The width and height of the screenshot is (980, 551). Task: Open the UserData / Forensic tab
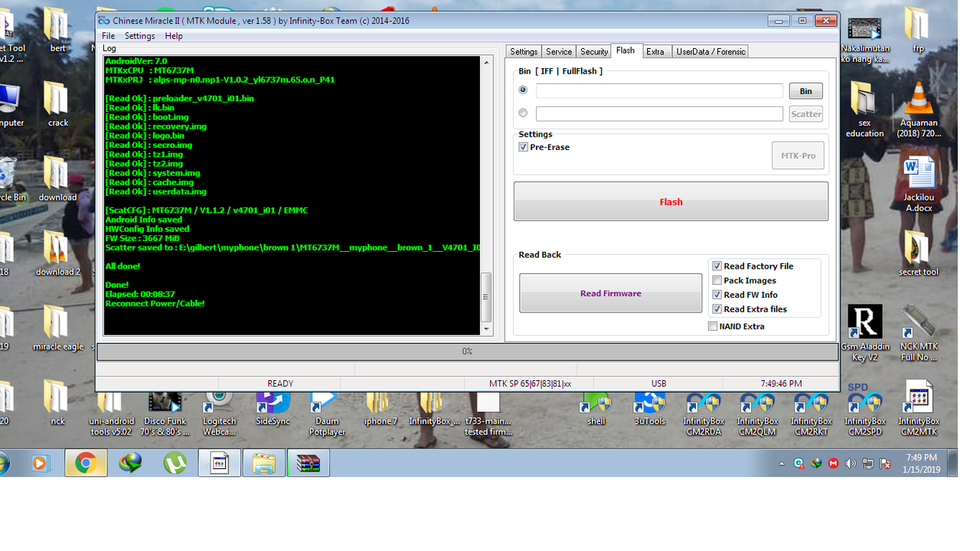[710, 51]
